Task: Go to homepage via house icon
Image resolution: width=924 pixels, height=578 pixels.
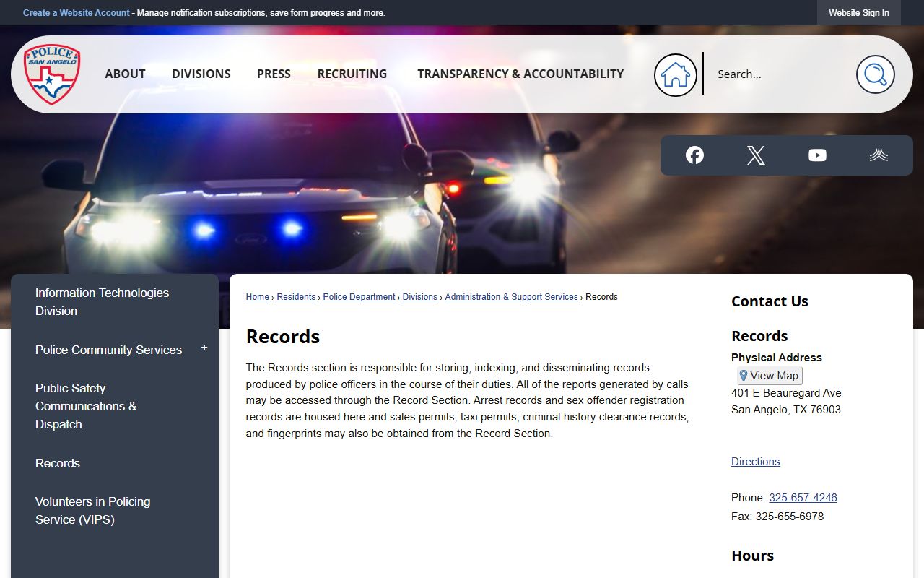Action: (675, 74)
